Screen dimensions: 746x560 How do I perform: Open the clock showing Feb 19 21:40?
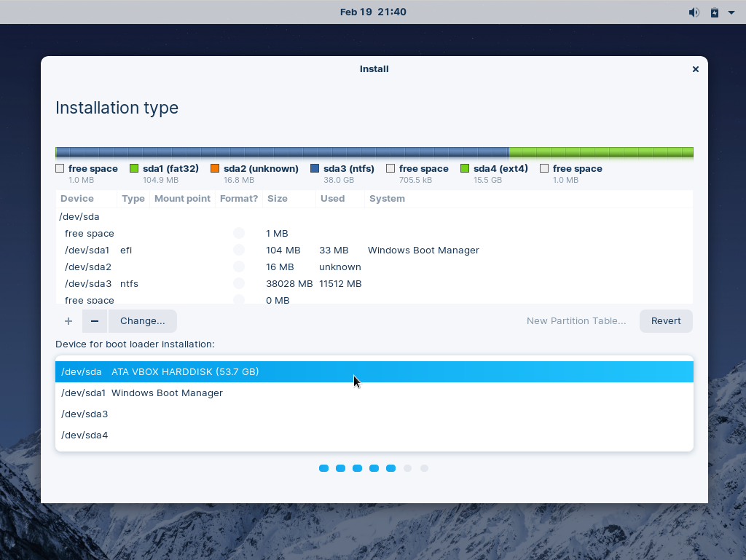click(x=373, y=12)
